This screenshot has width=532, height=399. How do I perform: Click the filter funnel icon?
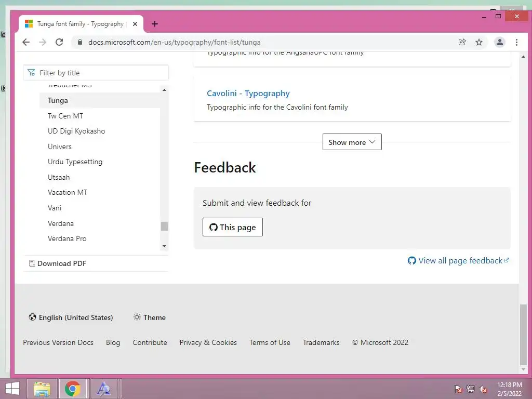tap(31, 73)
